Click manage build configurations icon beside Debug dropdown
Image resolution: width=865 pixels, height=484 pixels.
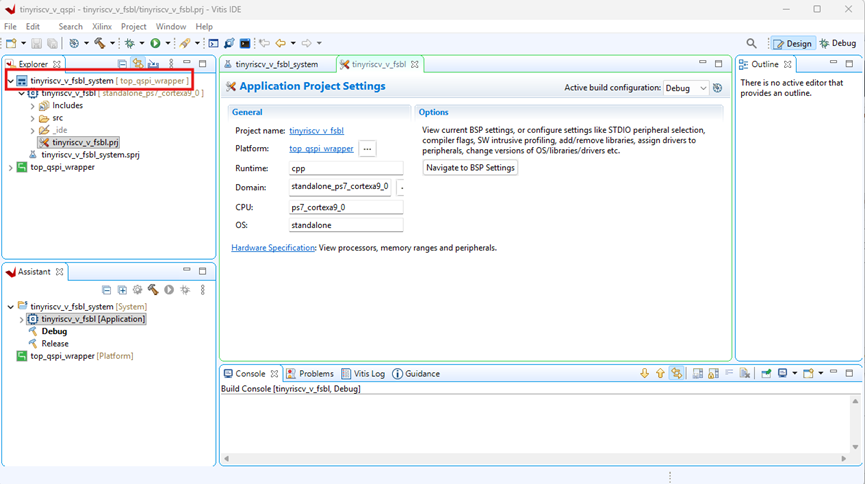pyautogui.click(x=717, y=88)
